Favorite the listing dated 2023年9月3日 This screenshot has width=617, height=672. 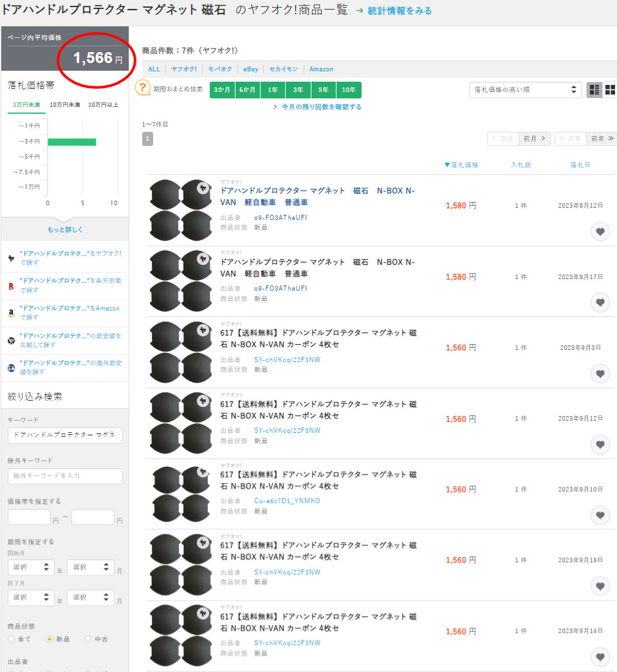[x=600, y=374]
